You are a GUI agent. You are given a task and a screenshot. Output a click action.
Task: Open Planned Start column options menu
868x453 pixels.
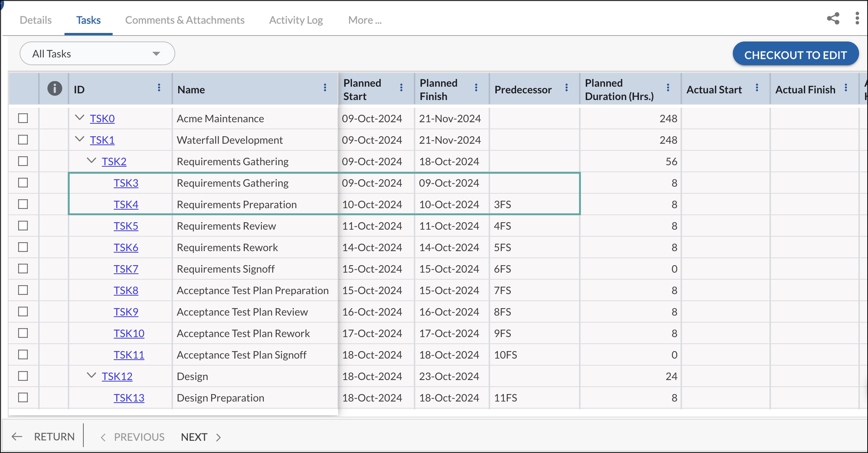click(x=401, y=87)
